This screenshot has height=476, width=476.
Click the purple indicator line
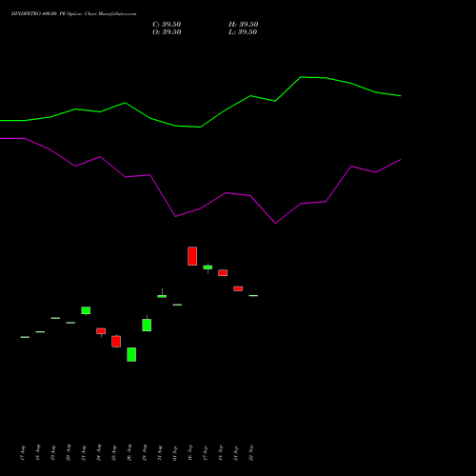click(201, 208)
